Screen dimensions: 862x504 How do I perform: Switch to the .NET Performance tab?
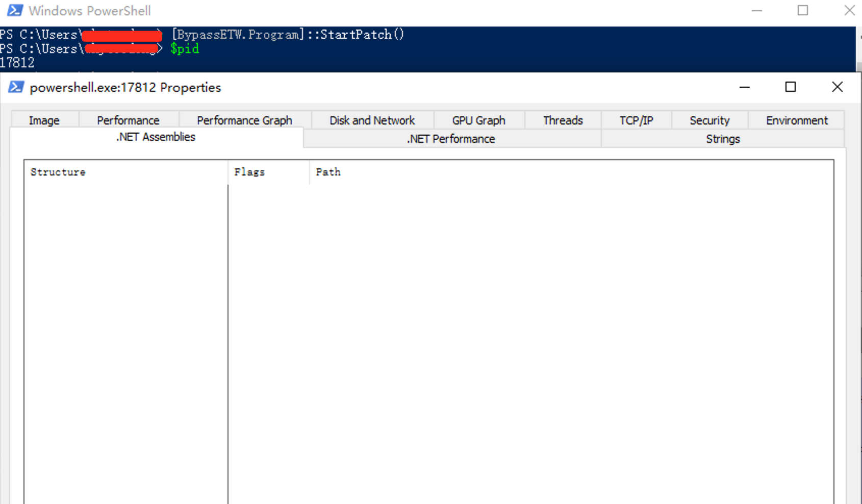(451, 139)
